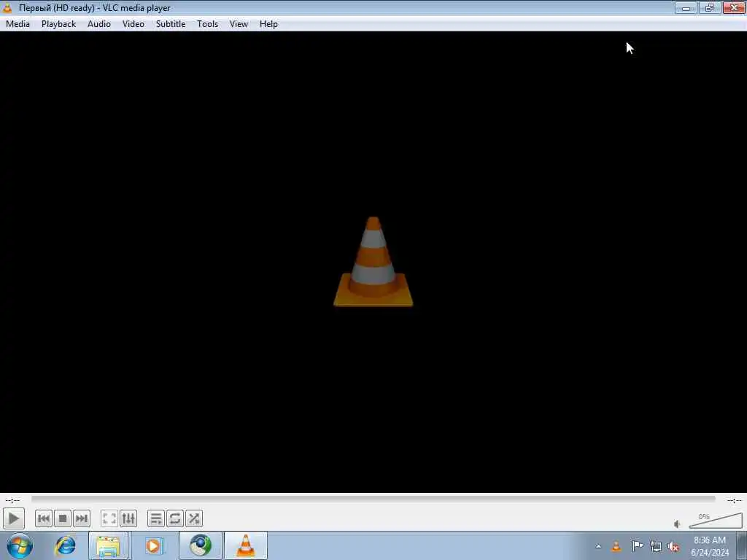Open the network status tray icon
Screen dimensions: 747x560
tap(656, 546)
